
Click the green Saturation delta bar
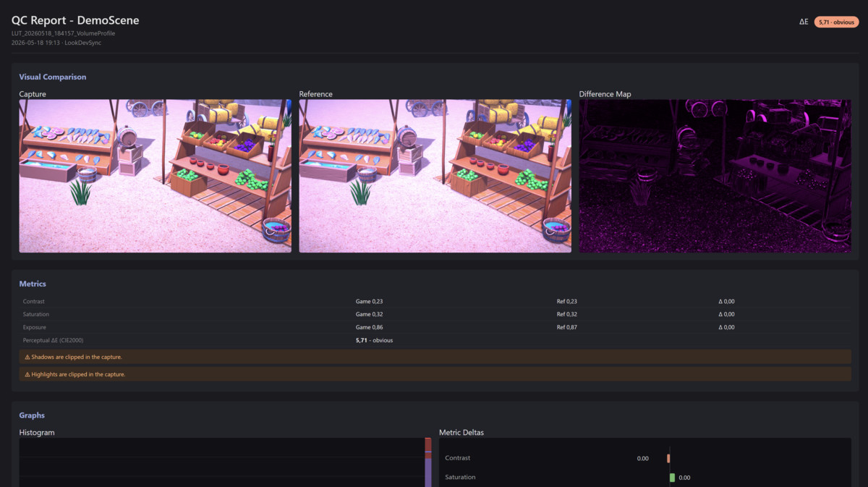tap(672, 478)
